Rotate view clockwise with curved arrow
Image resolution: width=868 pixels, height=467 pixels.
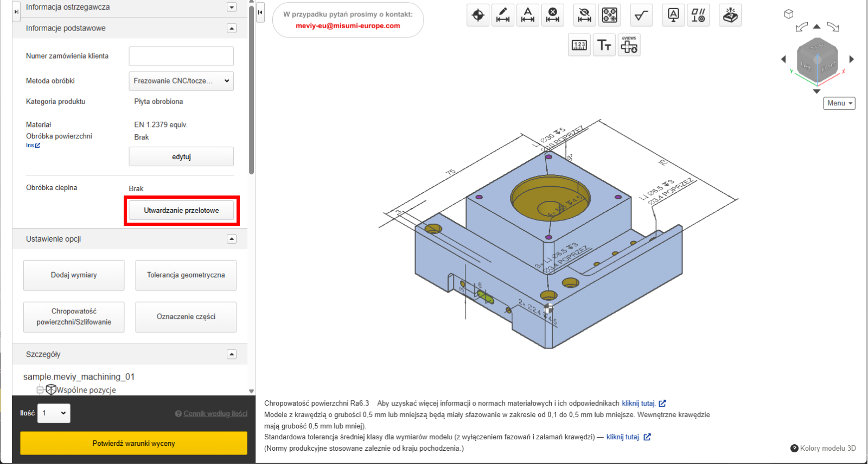pyautogui.click(x=833, y=27)
